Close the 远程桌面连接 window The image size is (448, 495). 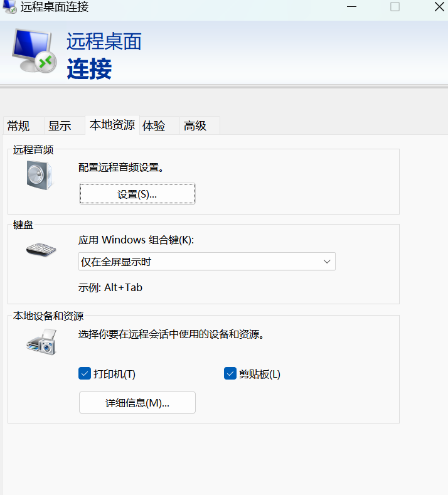click(x=439, y=7)
